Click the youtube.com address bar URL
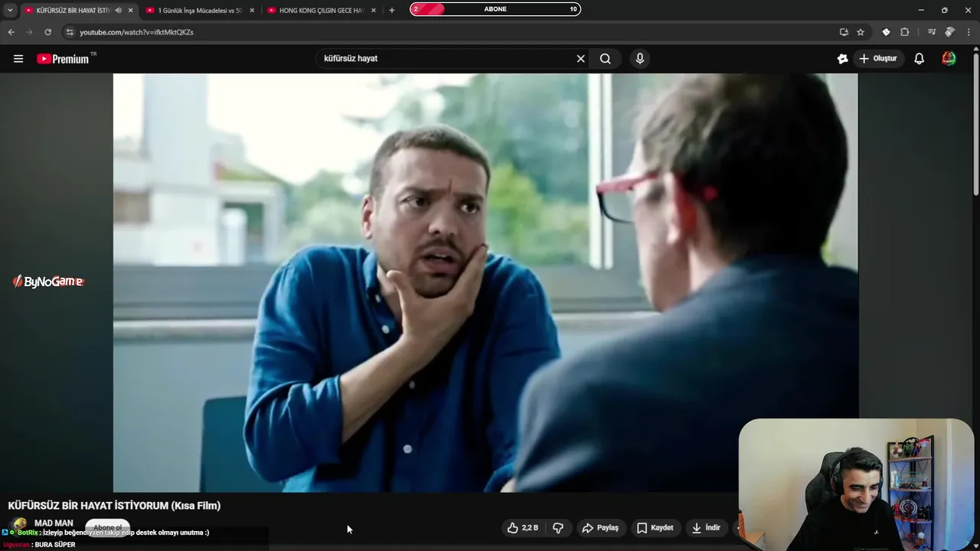Screen dimensions: 980x551 136,32
